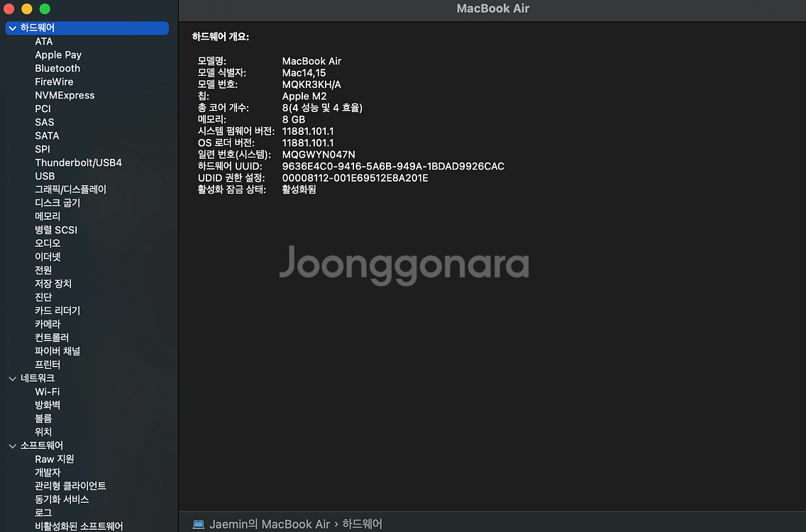
Task: Open the ATA sidebar item
Action: tap(44, 42)
